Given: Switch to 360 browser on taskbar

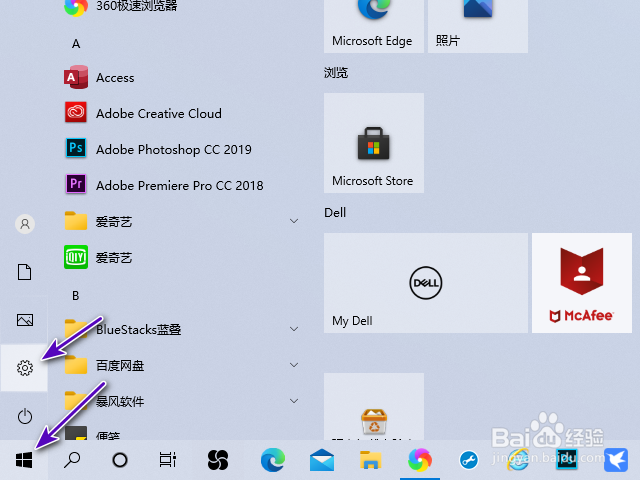Looking at the screenshot, I should (420, 460).
